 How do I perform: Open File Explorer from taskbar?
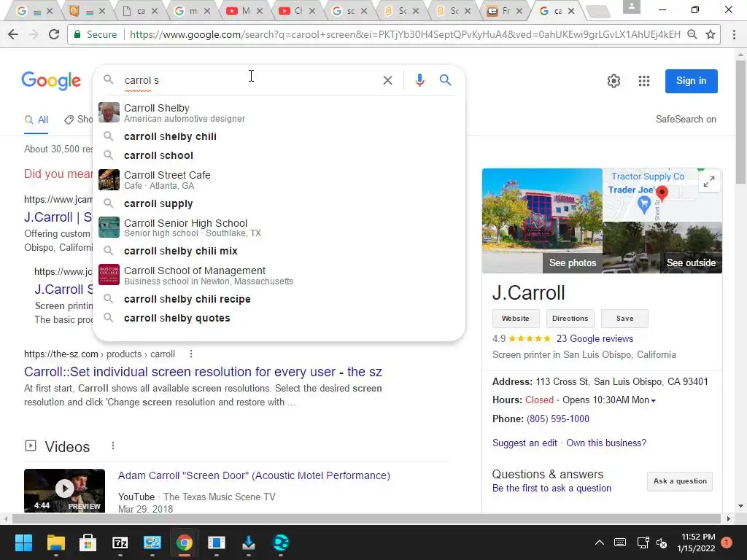[55, 542]
